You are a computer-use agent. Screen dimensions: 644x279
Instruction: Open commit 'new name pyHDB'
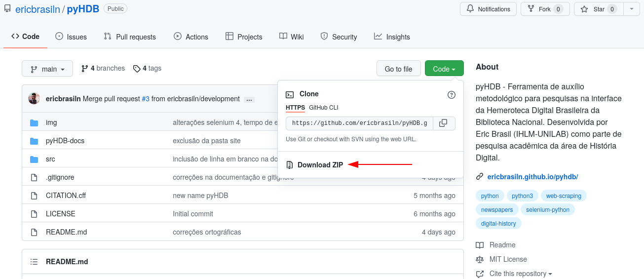200,196
